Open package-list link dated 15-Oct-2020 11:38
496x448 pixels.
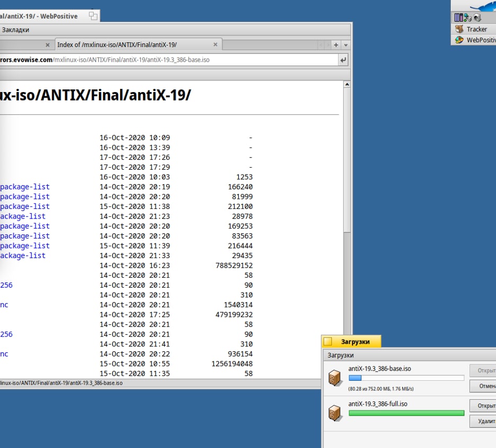25,206
